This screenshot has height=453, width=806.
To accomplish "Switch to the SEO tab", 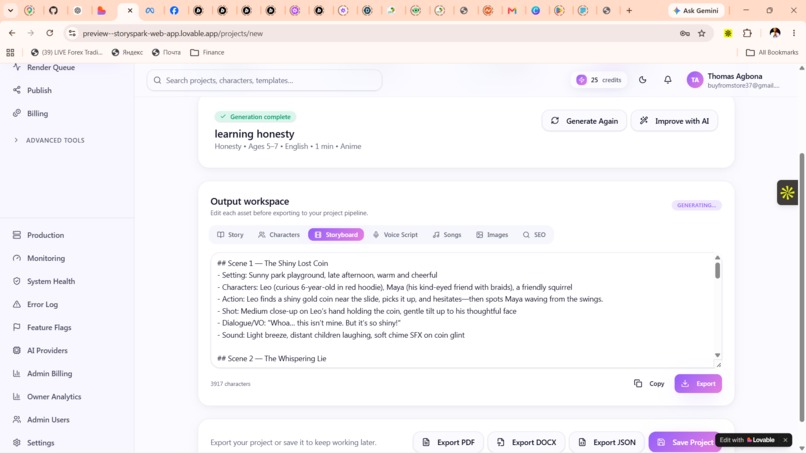I will 534,234.
